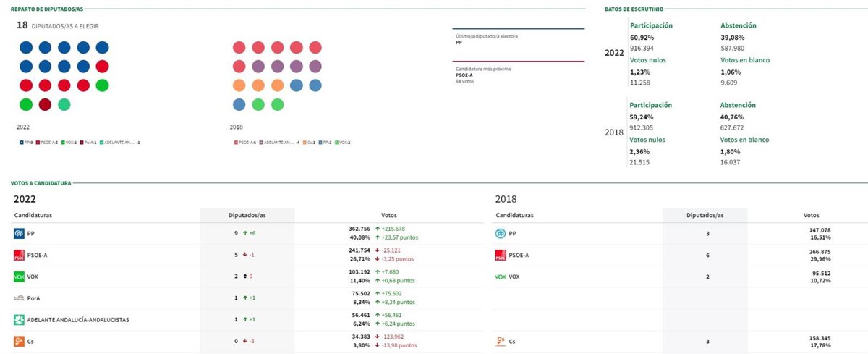
Task: Click the PSOE-A logo in 2022 table
Action: point(20,256)
